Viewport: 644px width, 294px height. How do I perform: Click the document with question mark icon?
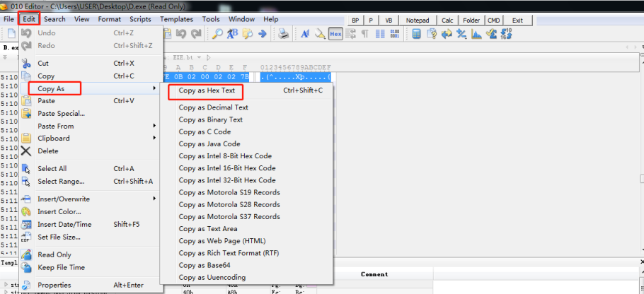432,34
